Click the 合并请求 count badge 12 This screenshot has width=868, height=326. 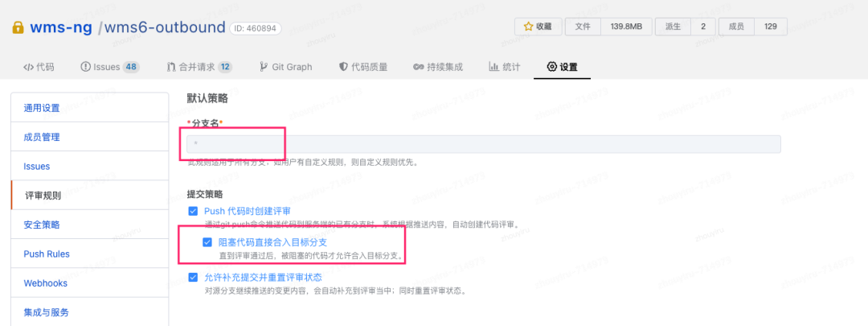click(224, 67)
